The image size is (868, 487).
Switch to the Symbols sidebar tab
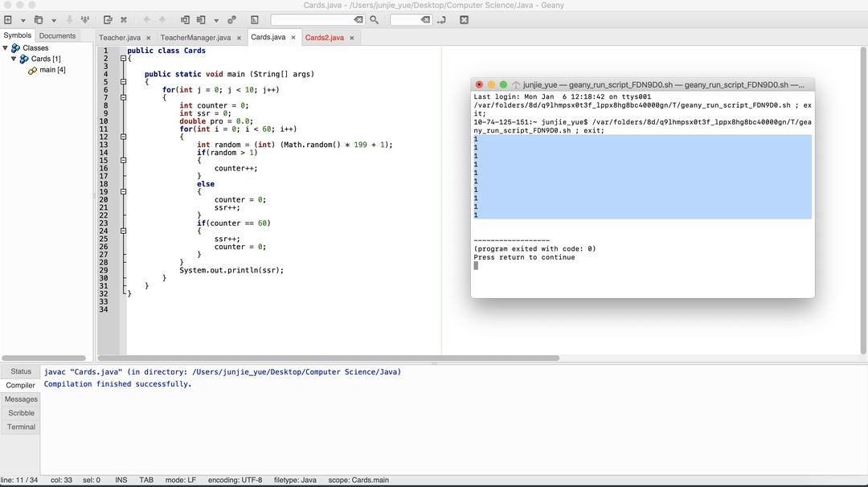pyautogui.click(x=17, y=35)
